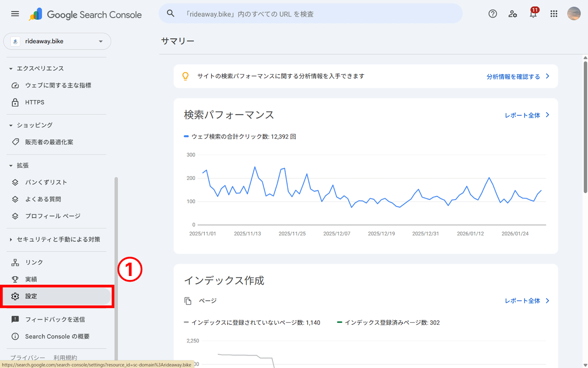588x368 pixels.
Task: Open the Google apps grid launcher
Action: coord(553,14)
